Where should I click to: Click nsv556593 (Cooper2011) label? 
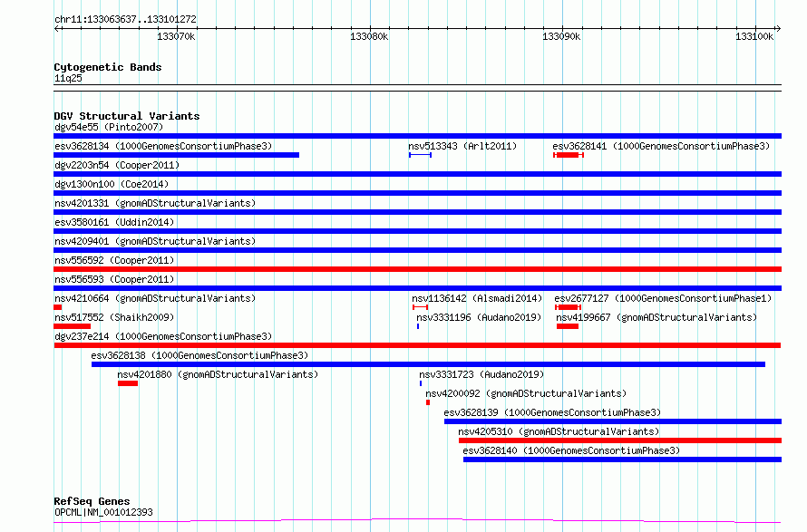pos(114,279)
